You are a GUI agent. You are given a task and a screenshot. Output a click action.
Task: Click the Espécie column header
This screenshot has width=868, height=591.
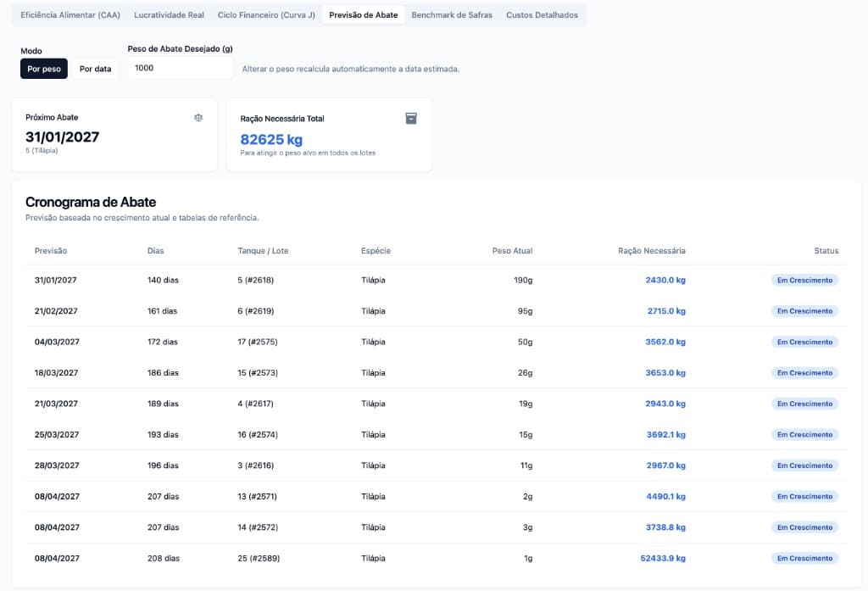(x=376, y=251)
